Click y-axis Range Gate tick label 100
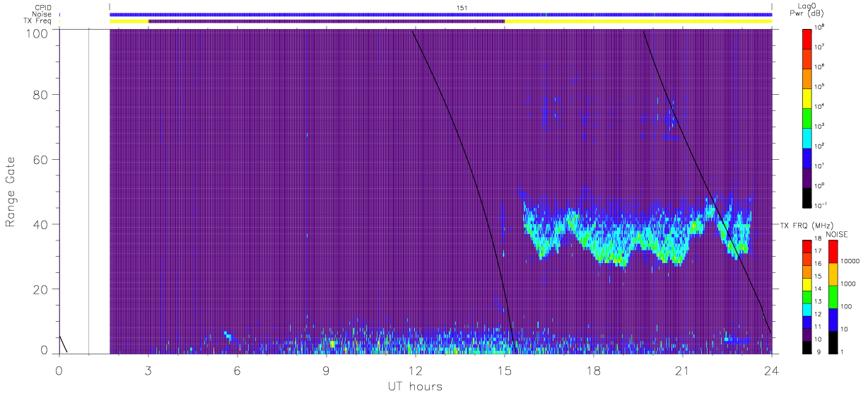This screenshot has height=401, width=868. (x=38, y=33)
